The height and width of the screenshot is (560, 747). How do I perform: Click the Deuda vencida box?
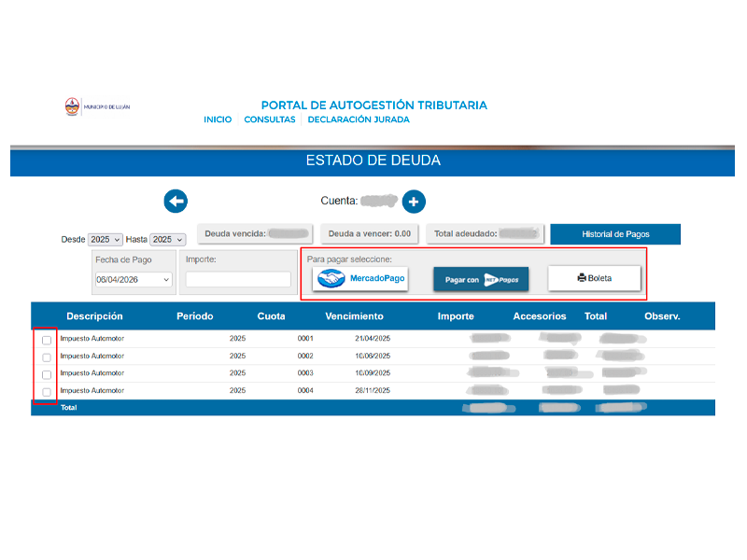click(255, 233)
